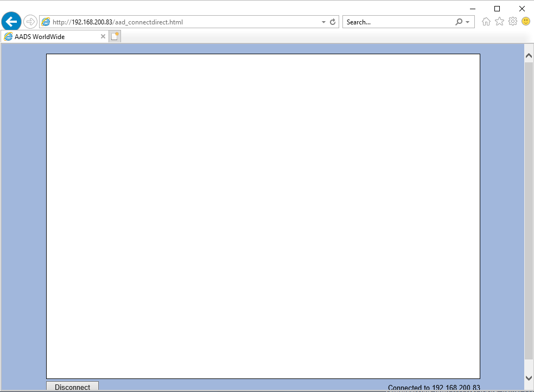Open the Home page icon
Viewport: 534px width, 392px height.
coord(486,22)
